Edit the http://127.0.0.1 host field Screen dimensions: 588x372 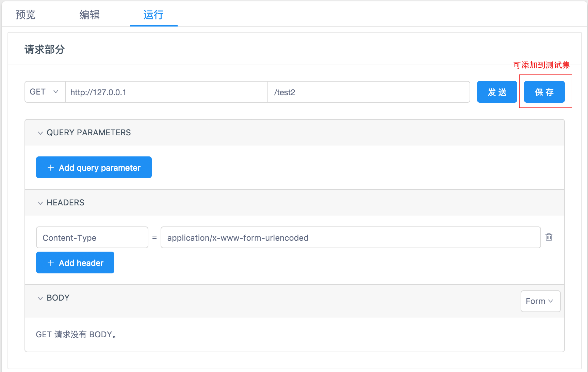[167, 92]
